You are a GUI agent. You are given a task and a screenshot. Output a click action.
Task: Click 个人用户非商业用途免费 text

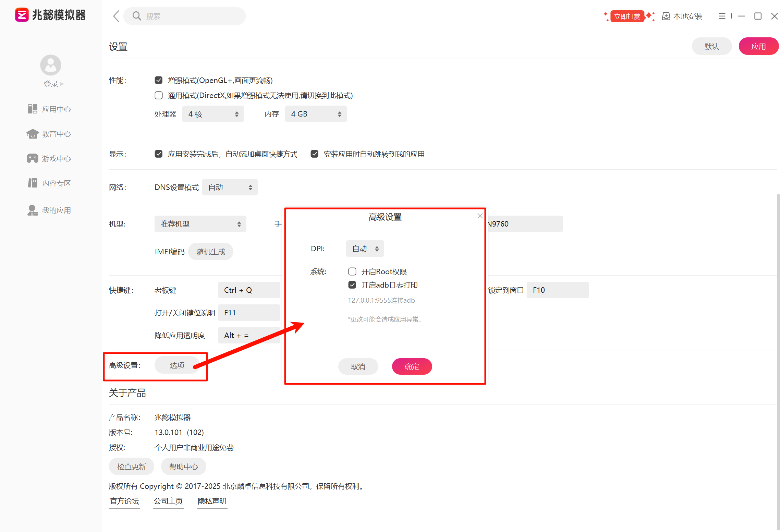coord(194,447)
